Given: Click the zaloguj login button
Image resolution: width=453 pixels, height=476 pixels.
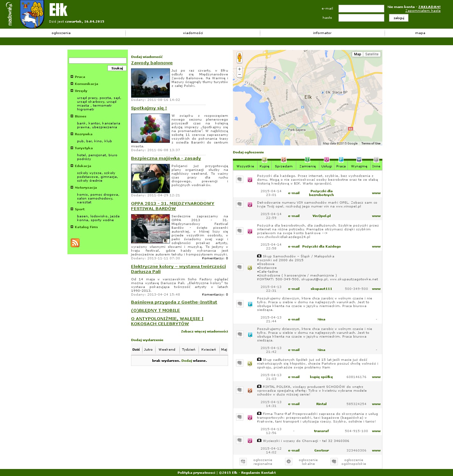Looking at the screenshot, I should click(399, 18).
